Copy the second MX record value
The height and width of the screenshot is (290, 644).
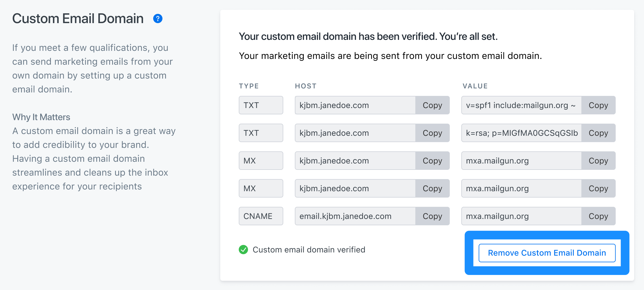click(x=598, y=188)
